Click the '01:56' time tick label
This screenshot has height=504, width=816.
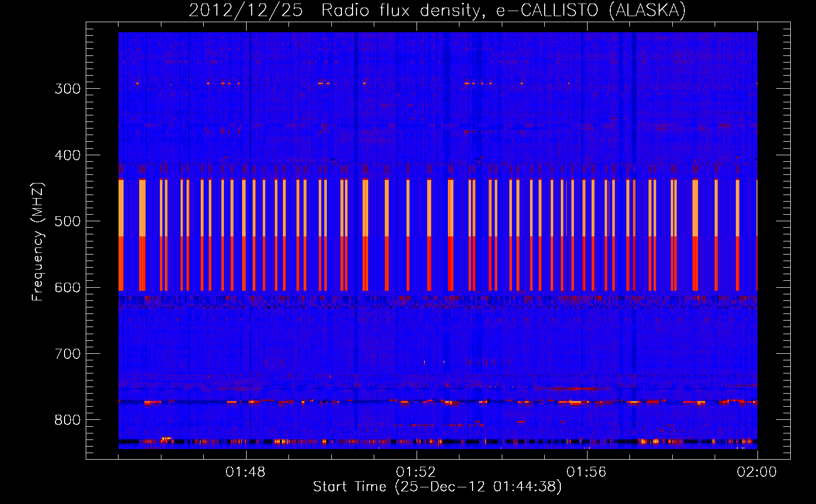pyautogui.click(x=587, y=472)
